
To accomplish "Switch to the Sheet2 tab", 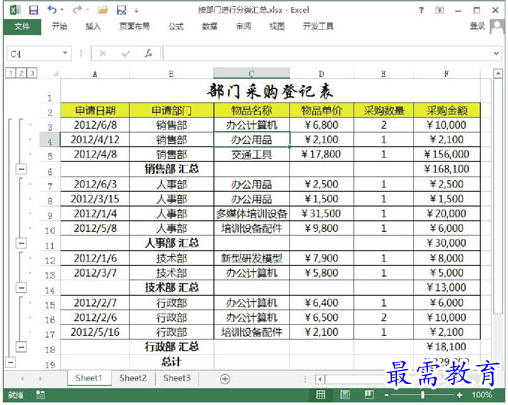I will click(x=133, y=378).
